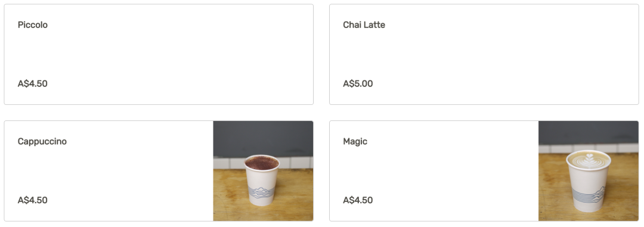This screenshot has height=227, width=644.
Task: Click the wave logo on Magic cup
Action: coord(588,194)
